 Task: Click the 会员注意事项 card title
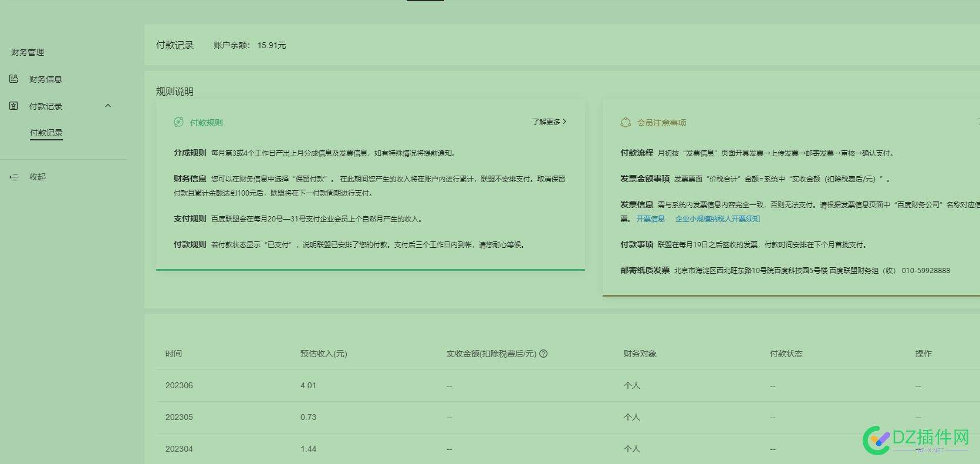coord(661,123)
